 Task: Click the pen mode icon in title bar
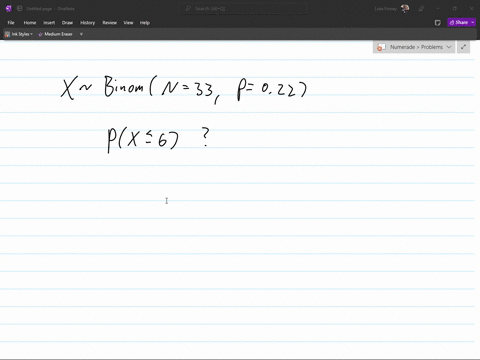[x=421, y=9]
